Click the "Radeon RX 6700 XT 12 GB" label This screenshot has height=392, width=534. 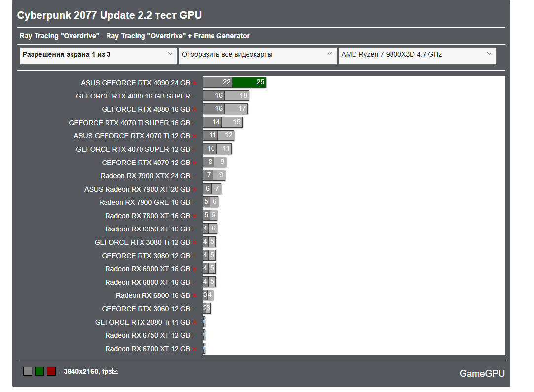tap(148, 349)
